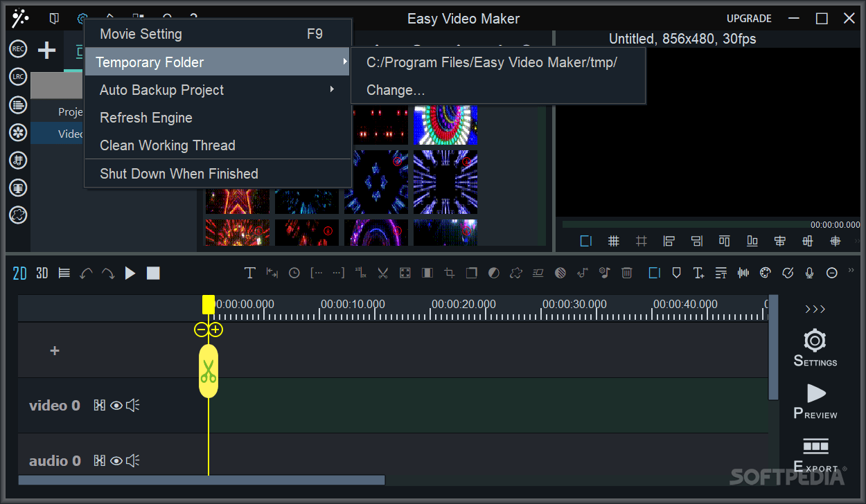
Task: Expand the Auto Backup Project submenu arrow
Action: pyautogui.click(x=333, y=89)
